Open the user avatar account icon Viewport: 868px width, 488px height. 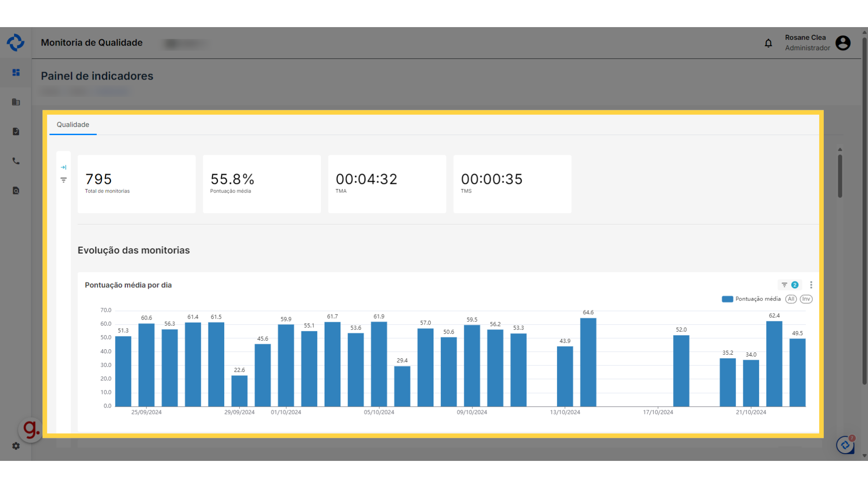[843, 43]
